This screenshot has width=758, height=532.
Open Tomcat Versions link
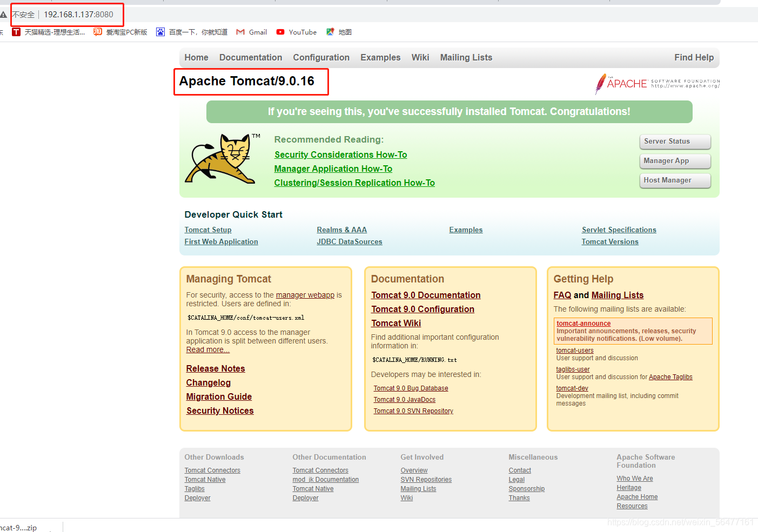[x=609, y=241]
